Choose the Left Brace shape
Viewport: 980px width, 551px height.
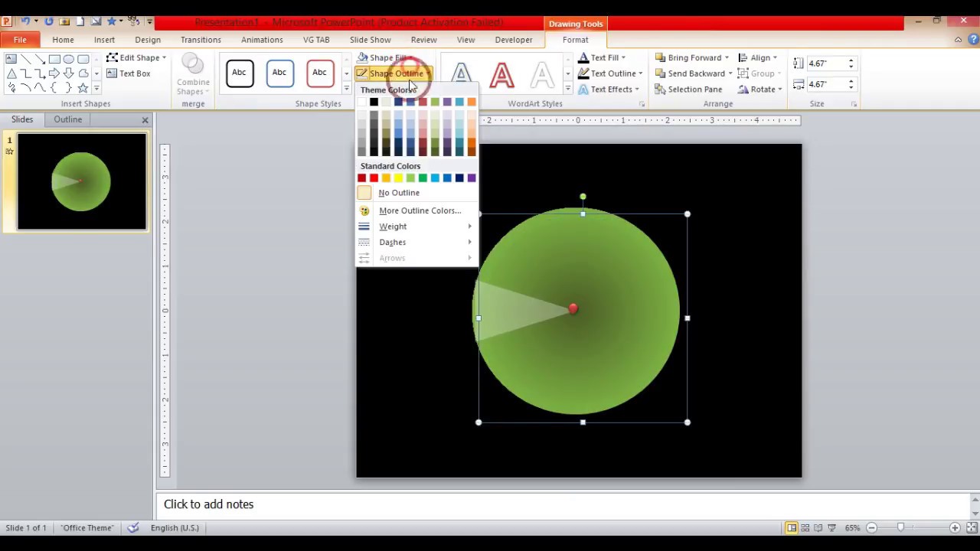54,87
